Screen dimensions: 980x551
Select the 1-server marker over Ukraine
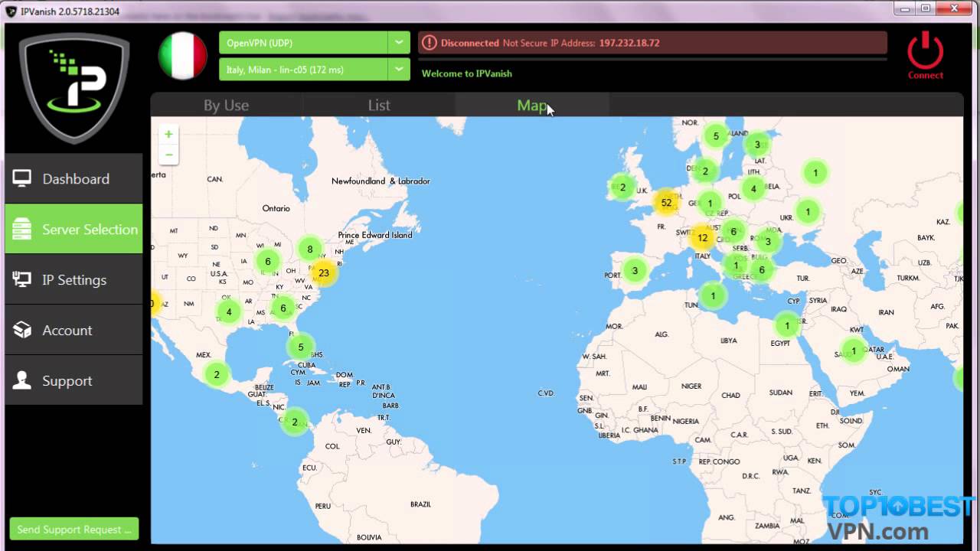pos(808,210)
